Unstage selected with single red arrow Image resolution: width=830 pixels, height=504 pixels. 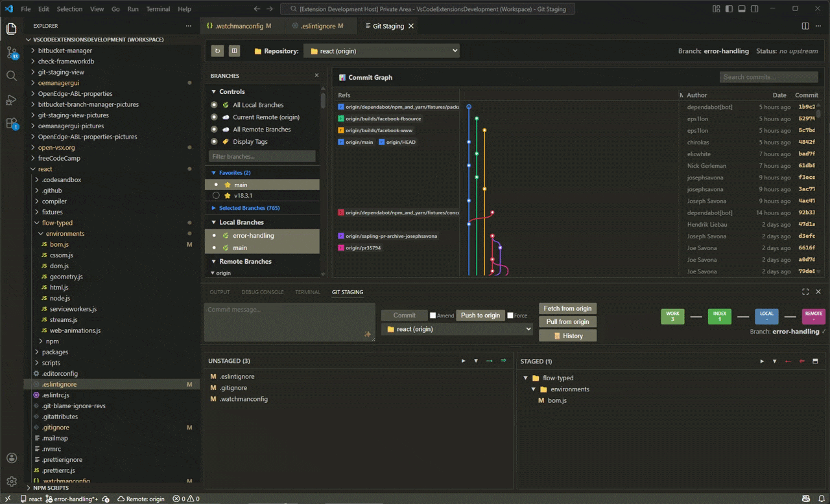tap(788, 361)
